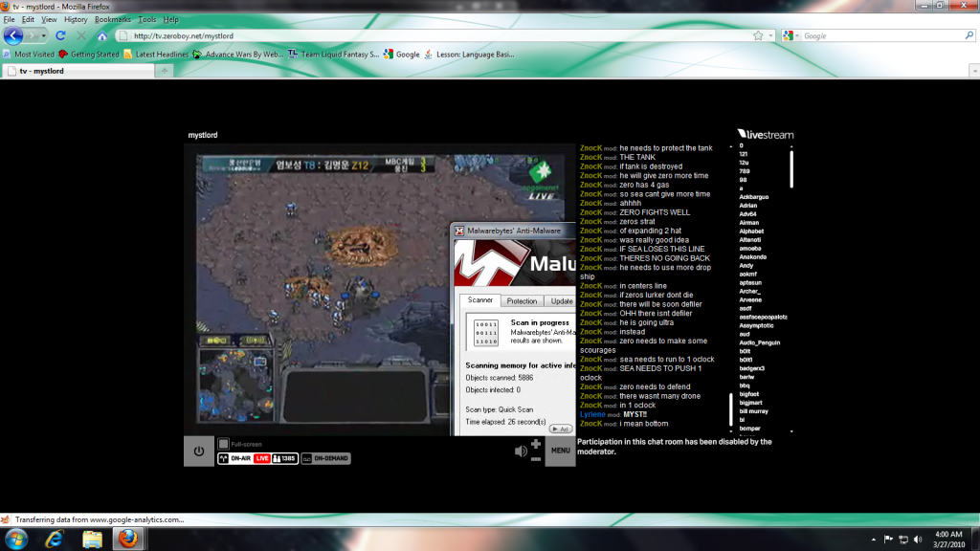This screenshot has width=980, height=551.
Task: Click the chat scrollbar thumb
Action: click(730, 409)
